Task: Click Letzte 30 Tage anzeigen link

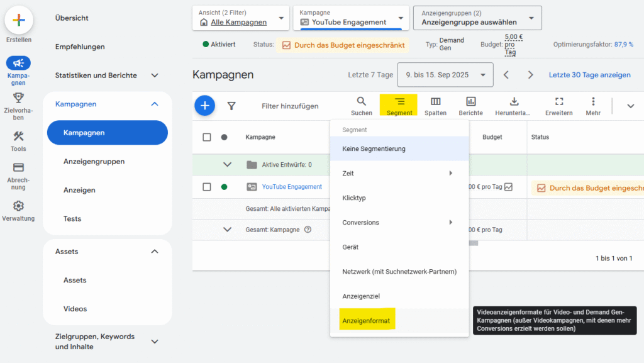Action: click(x=589, y=75)
